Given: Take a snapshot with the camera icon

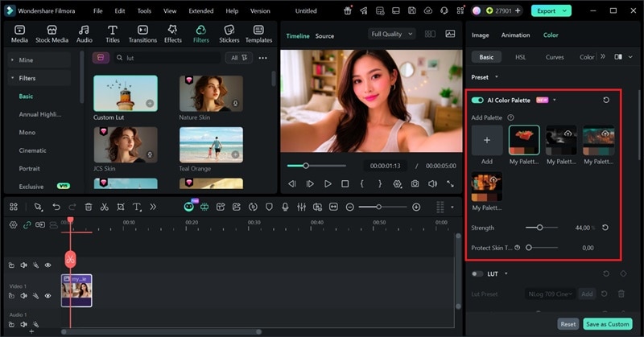Looking at the screenshot, I should pos(415,184).
